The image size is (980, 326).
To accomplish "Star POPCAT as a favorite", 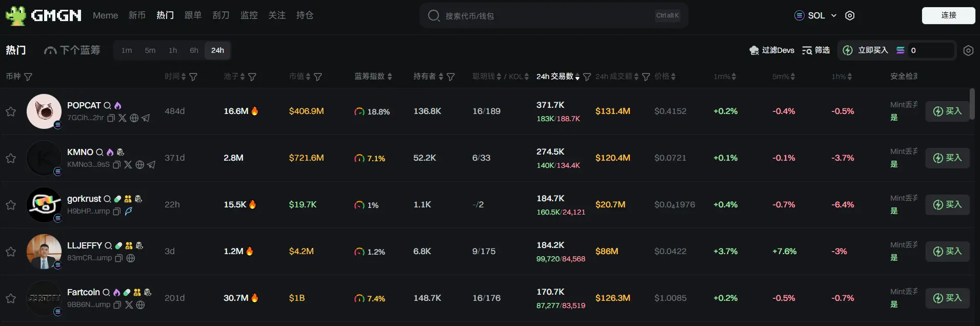I will pos(11,111).
